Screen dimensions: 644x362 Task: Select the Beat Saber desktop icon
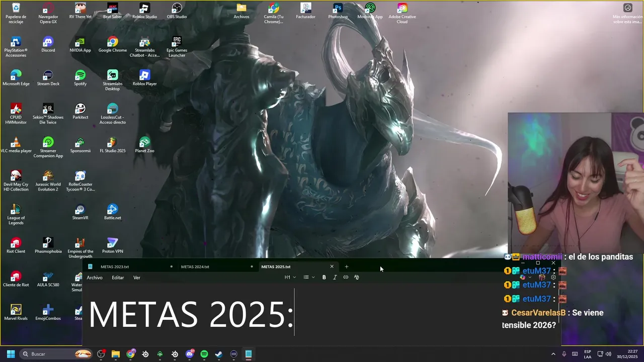(112, 11)
